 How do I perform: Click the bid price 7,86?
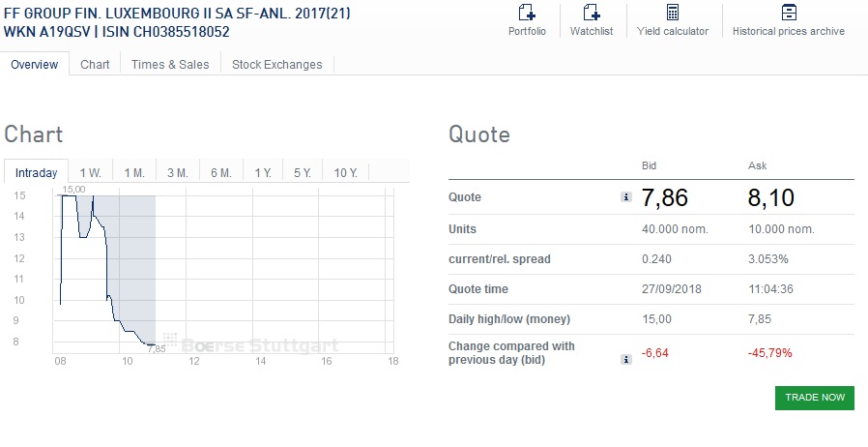click(x=664, y=197)
